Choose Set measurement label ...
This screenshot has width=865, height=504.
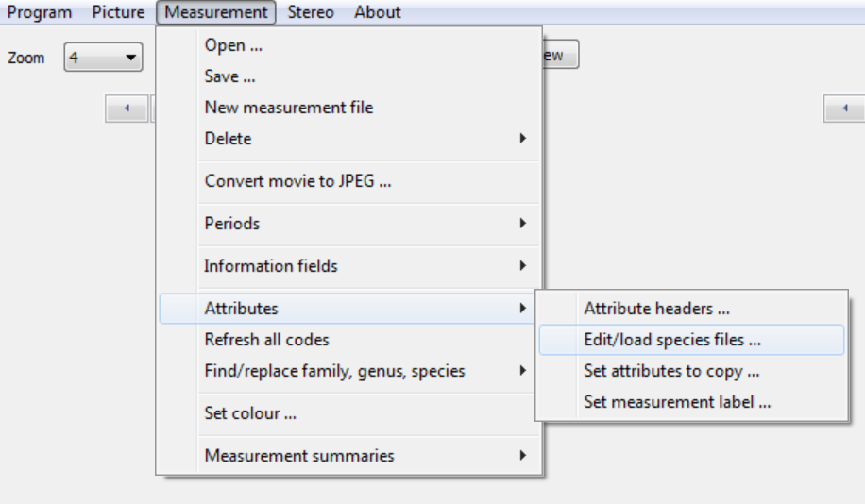tap(677, 402)
